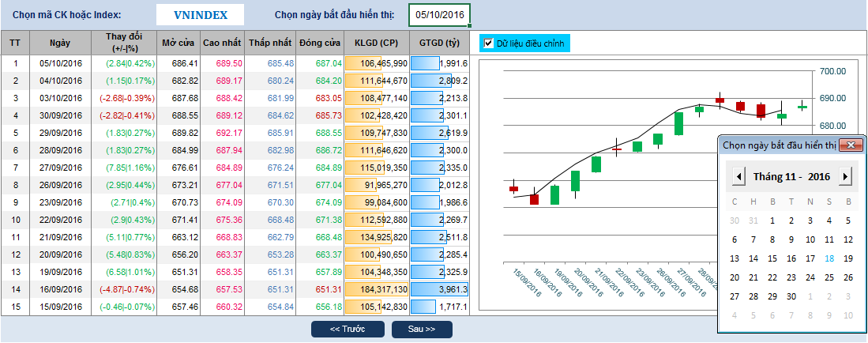Screen dimensions: 868x343
Task: Click the red candlestick for 16/09/2016
Action: (534, 199)
